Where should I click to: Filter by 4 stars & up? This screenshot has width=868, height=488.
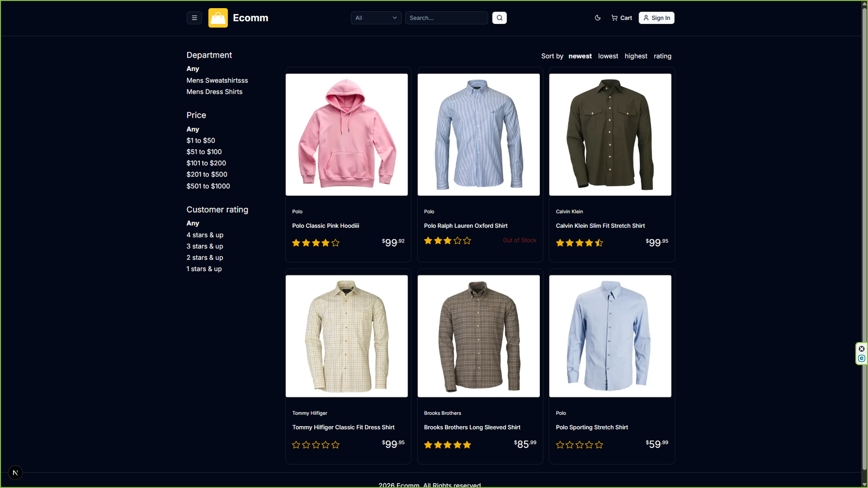coord(205,235)
